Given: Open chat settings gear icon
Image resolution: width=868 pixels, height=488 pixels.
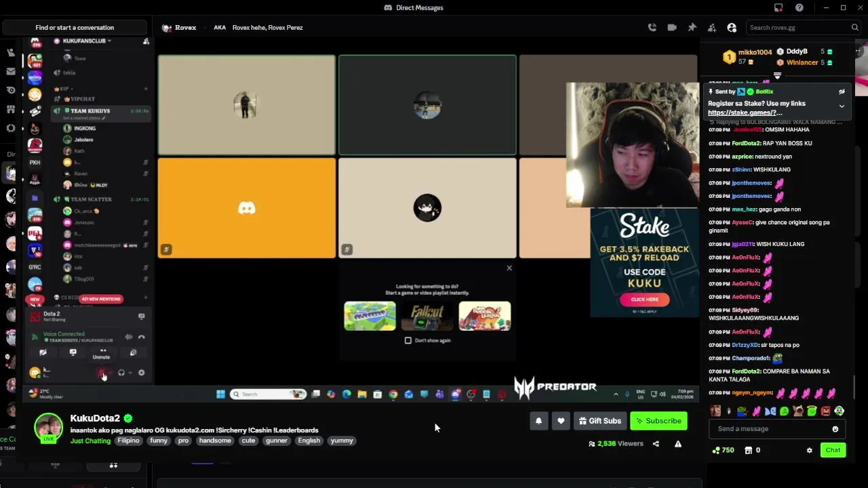Looking at the screenshot, I should pos(809,450).
